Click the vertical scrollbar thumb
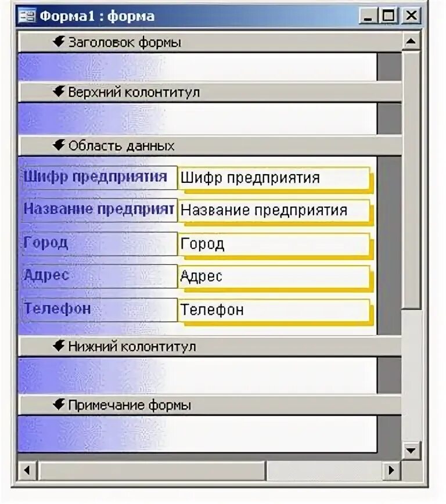 tap(411, 179)
